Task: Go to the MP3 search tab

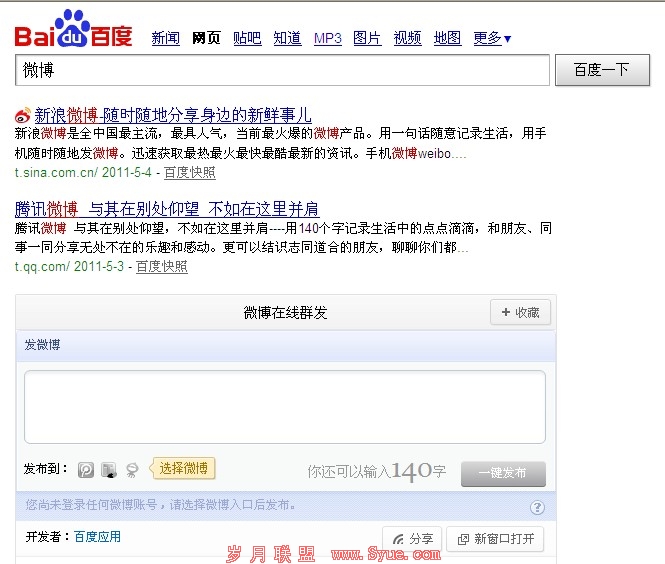Action: [328, 38]
